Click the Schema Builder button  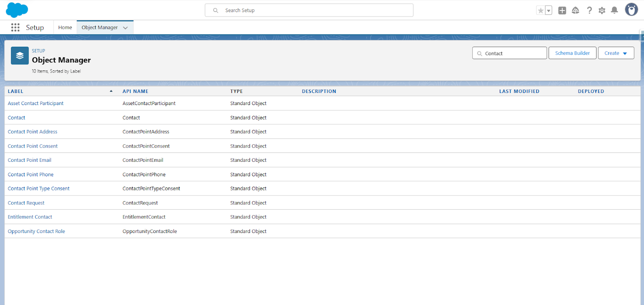(x=572, y=53)
